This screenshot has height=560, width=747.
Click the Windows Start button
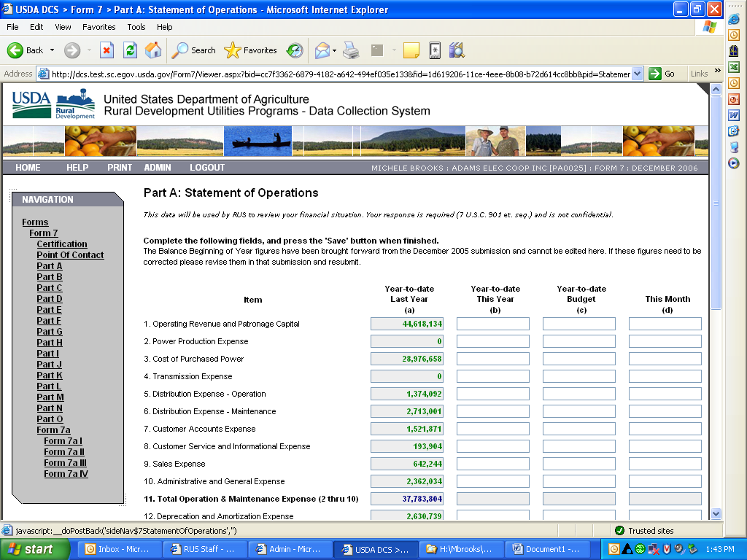(31, 549)
